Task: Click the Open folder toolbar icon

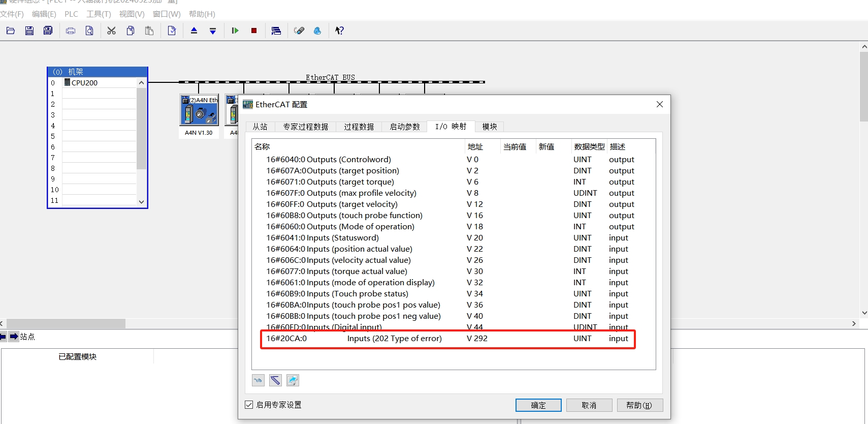Action: pos(10,31)
